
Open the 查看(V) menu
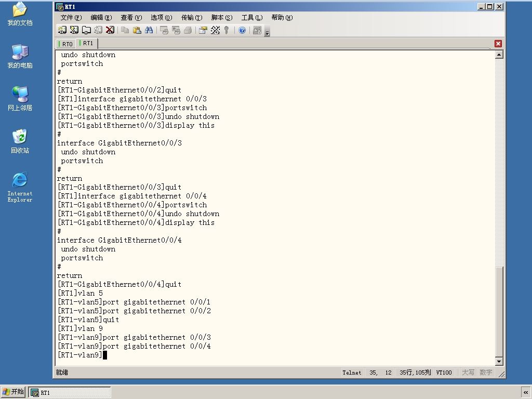[131, 18]
